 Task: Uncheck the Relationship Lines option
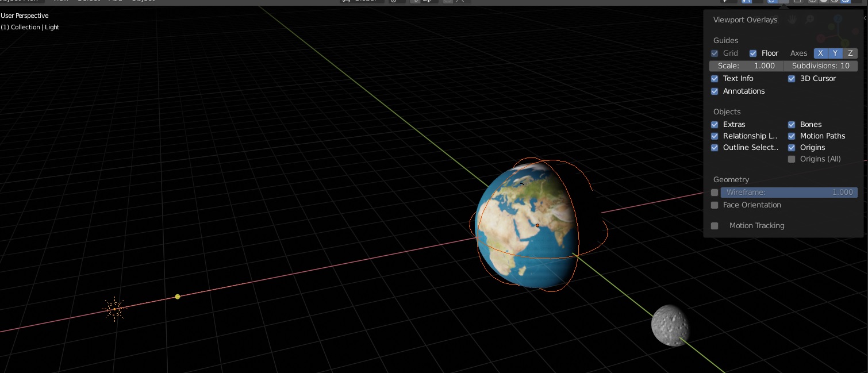tap(715, 136)
